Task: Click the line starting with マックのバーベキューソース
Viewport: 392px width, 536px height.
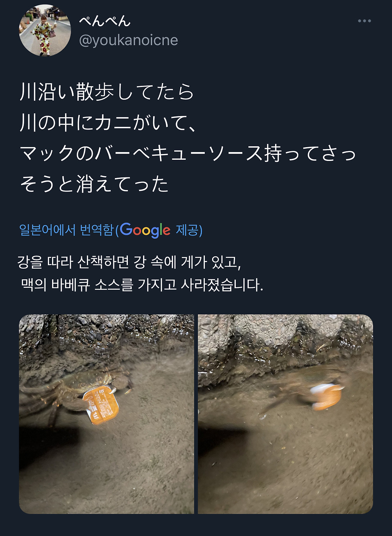Action: tap(188, 153)
